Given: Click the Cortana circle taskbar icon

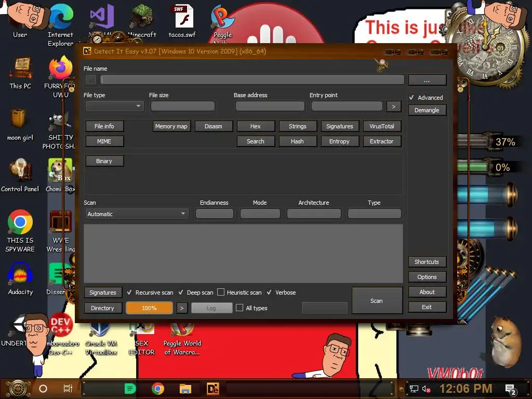Looking at the screenshot, I should 43,389.
